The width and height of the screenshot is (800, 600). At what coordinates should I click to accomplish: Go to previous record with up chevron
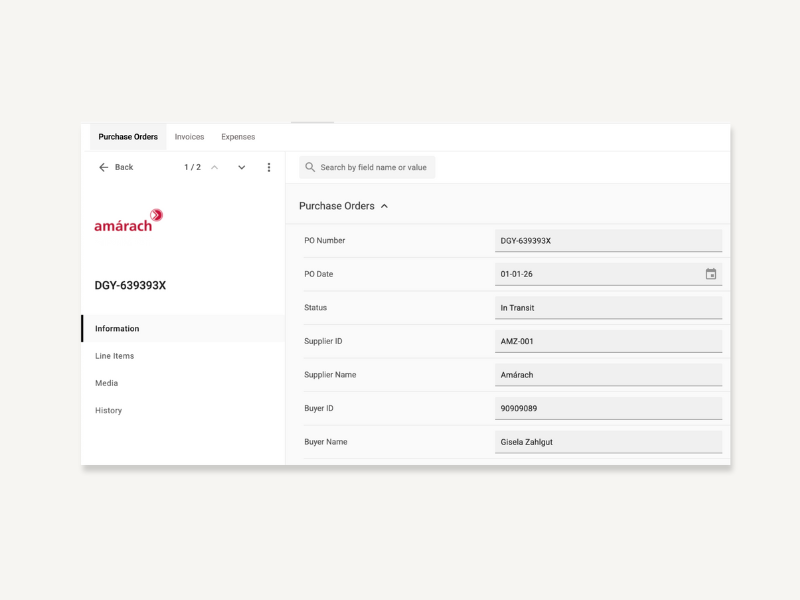215,167
